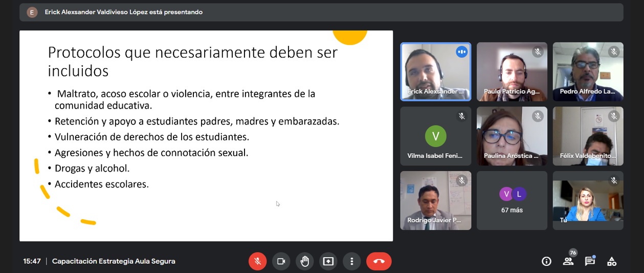This screenshot has width=644, height=273.
Task: Click Vilma Isabel's avatar tile
Action: [435, 136]
